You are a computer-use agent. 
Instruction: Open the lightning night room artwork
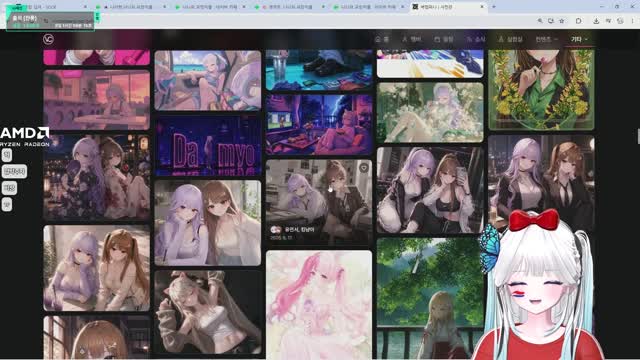click(319, 124)
